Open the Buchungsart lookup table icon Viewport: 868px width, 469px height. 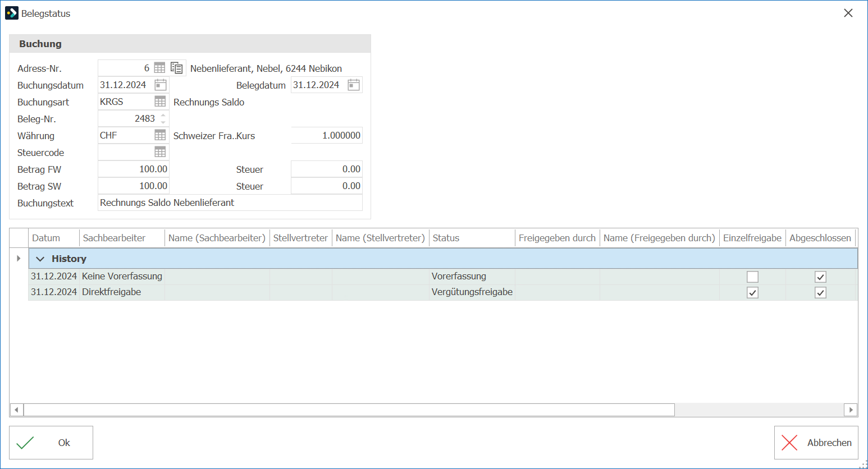coord(160,102)
